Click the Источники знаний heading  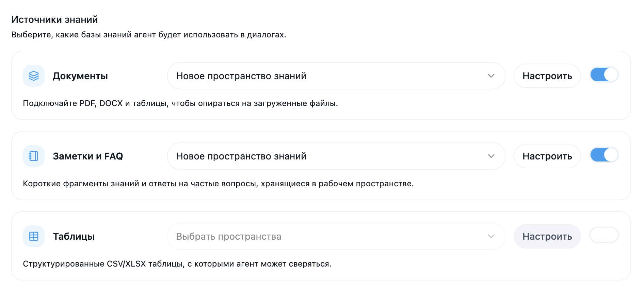[54, 19]
